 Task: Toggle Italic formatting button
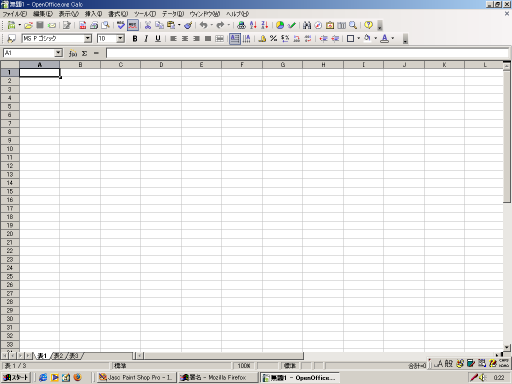pyautogui.click(x=146, y=39)
